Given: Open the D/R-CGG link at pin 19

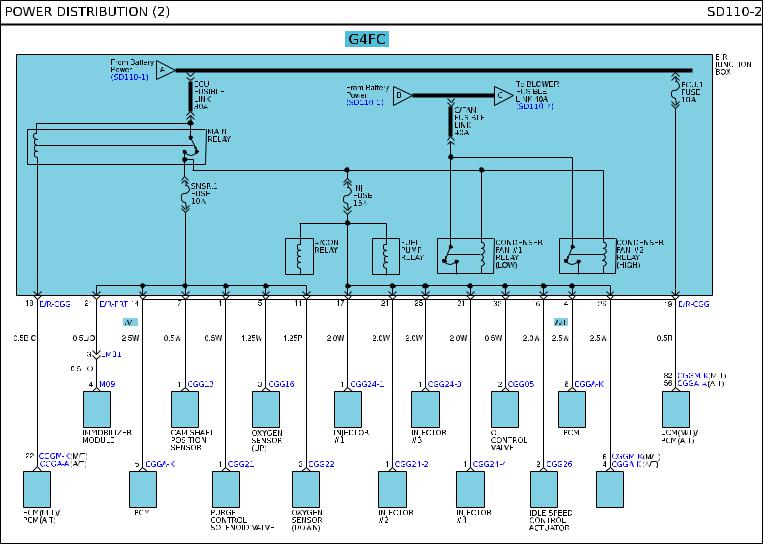Looking at the screenshot, I should point(693,304).
